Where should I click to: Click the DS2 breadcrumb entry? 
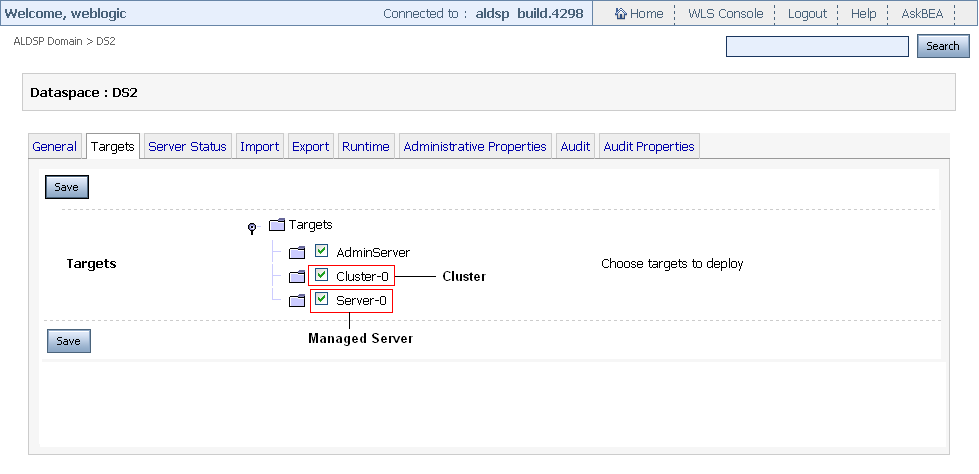pos(106,41)
